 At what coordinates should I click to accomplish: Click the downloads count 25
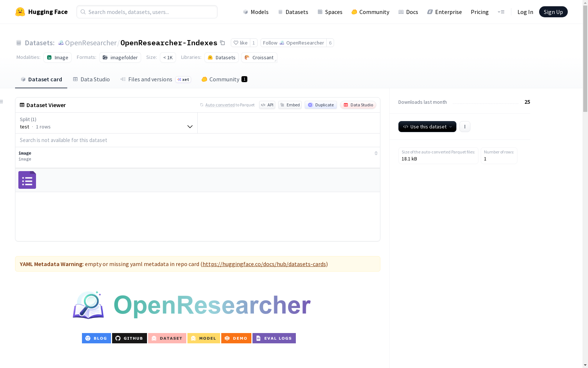pyautogui.click(x=527, y=102)
